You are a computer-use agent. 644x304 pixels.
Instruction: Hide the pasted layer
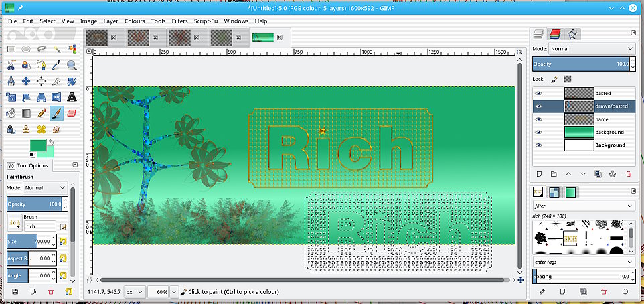coord(538,94)
